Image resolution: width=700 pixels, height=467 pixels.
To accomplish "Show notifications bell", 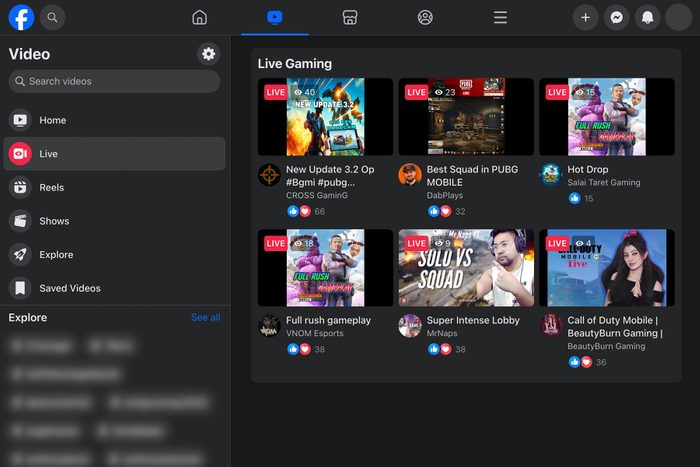I will (647, 17).
